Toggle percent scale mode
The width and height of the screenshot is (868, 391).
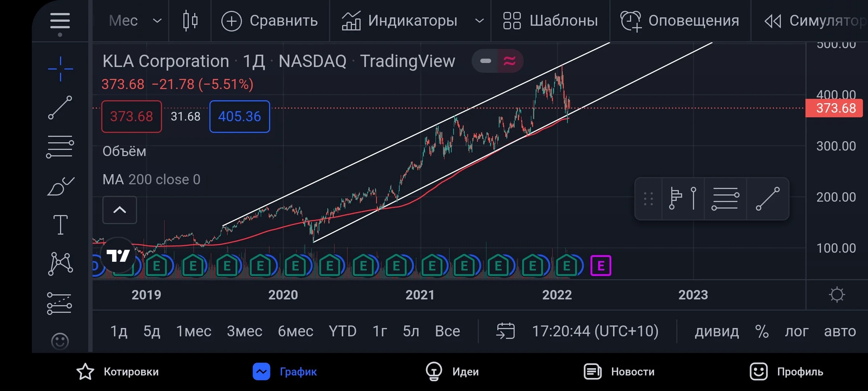point(762,331)
